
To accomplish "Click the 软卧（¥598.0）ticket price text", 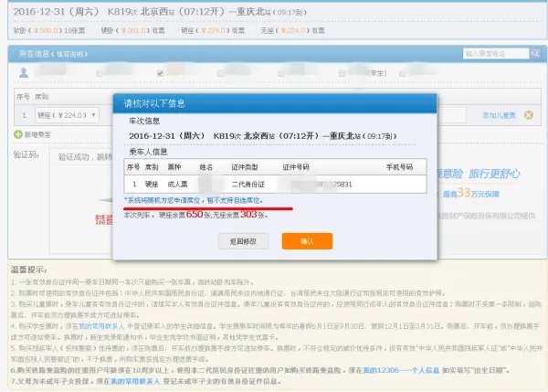I will tap(49, 31).
